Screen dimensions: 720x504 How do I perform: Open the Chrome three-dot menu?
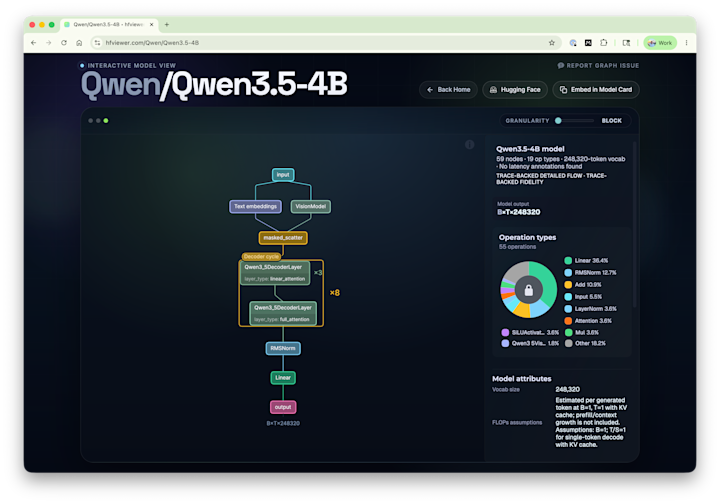point(686,43)
